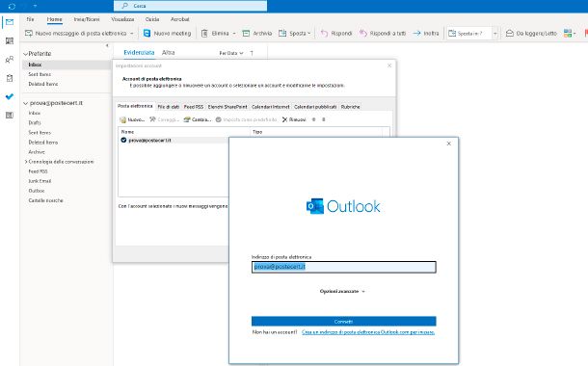This screenshot has width=588, height=366.
Task: Switch to the Altra inbox tab
Action: 169,53
